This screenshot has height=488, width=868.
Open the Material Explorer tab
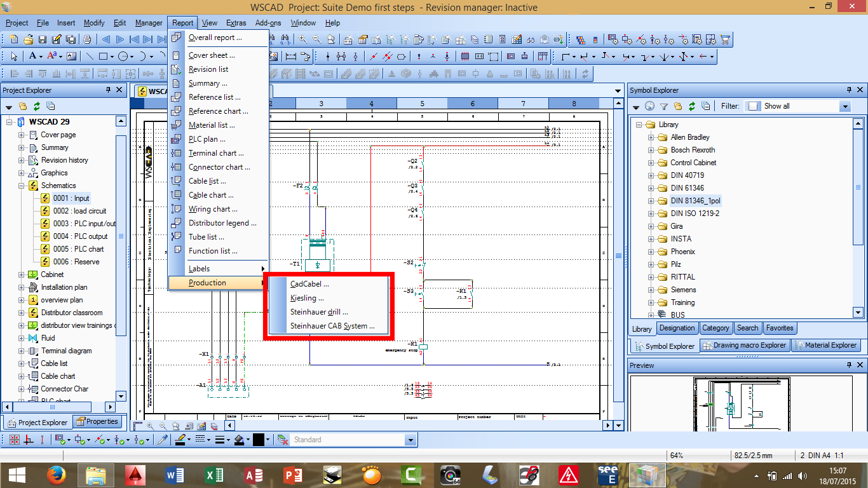coord(825,346)
